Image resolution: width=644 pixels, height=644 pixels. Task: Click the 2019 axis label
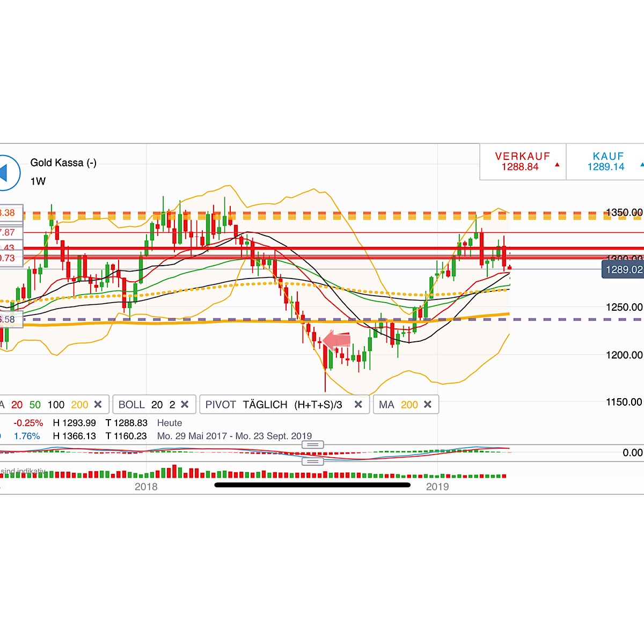(x=438, y=487)
